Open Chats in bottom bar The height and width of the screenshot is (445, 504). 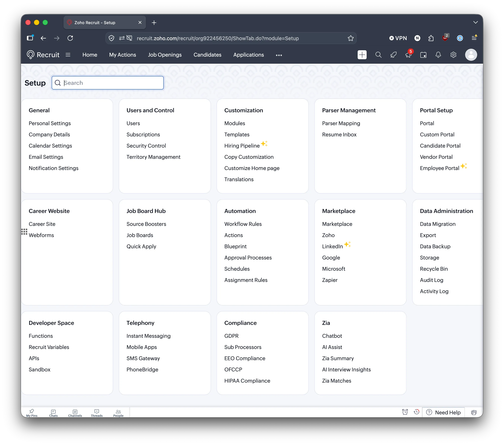coord(53,413)
